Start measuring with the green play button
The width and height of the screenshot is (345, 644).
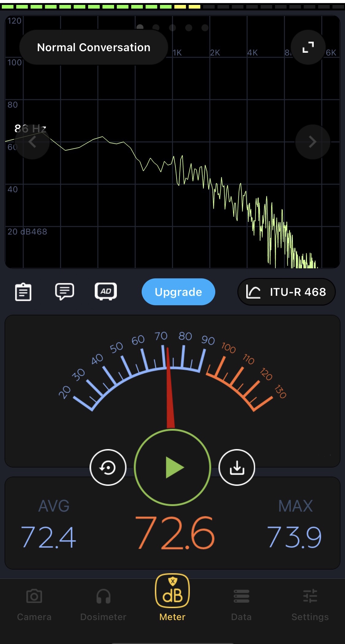pos(173,467)
